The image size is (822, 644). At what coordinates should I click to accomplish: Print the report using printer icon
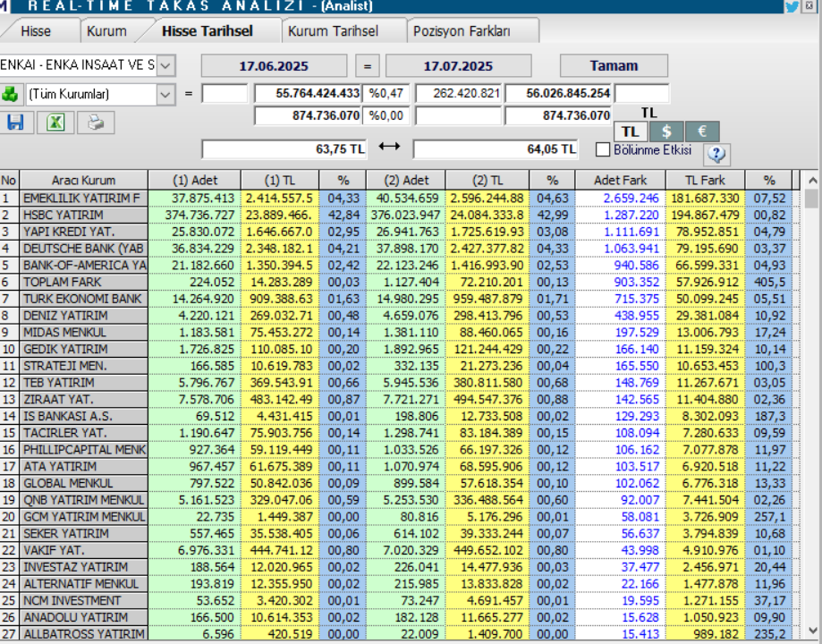point(95,123)
